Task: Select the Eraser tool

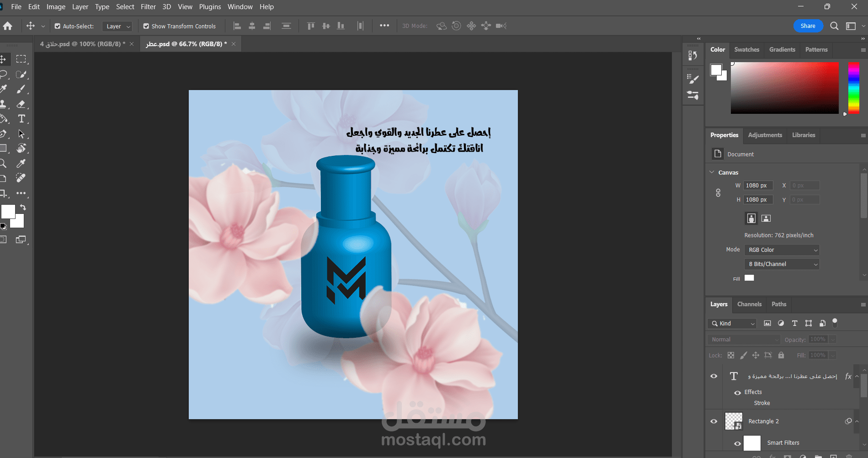Action: [21, 104]
